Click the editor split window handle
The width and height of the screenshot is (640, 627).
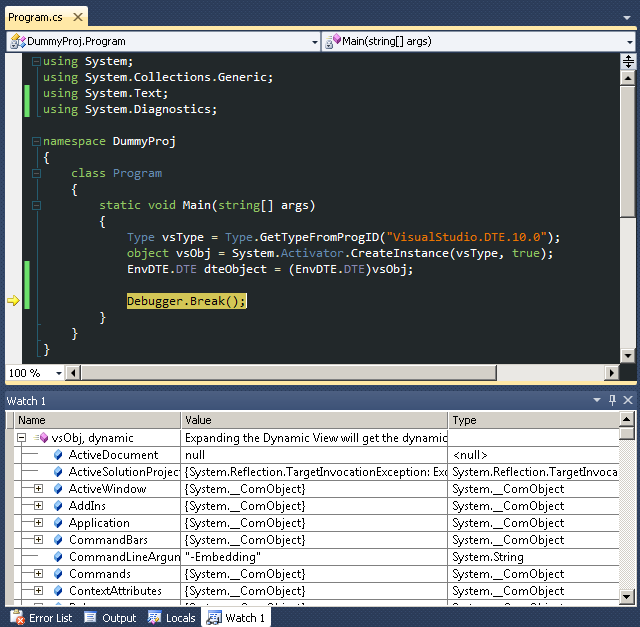[x=628, y=61]
